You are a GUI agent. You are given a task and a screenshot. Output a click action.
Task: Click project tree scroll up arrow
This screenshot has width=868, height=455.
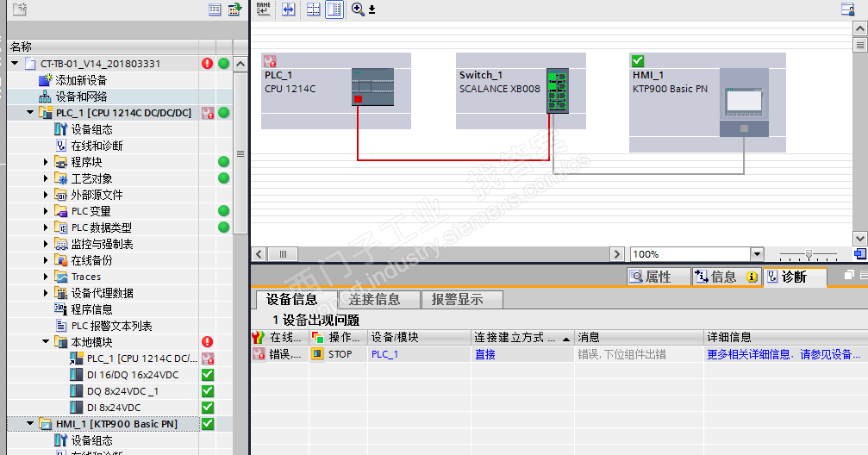coord(240,64)
